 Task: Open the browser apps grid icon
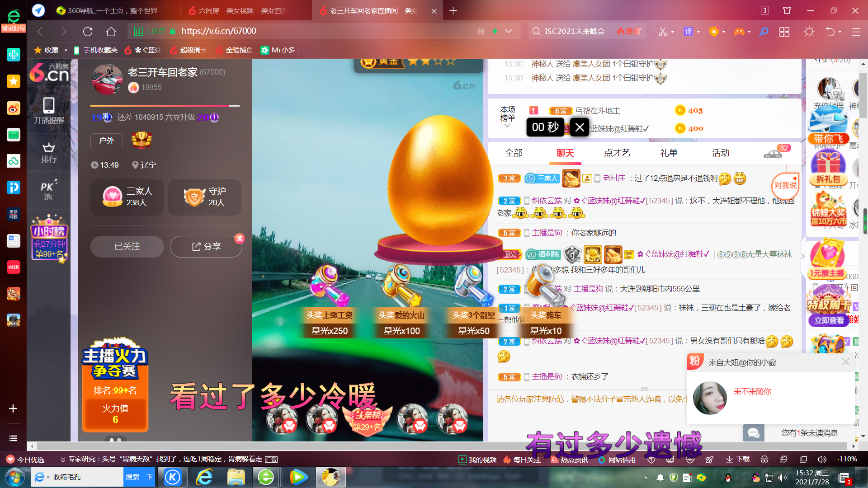(784, 32)
